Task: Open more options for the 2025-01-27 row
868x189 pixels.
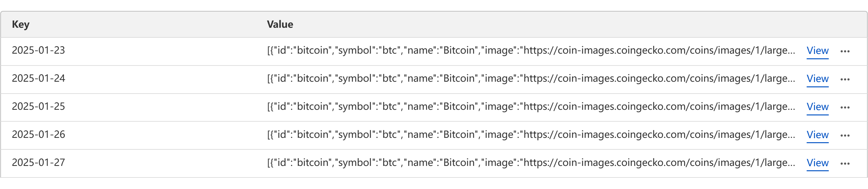Action: [x=845, y=163]
